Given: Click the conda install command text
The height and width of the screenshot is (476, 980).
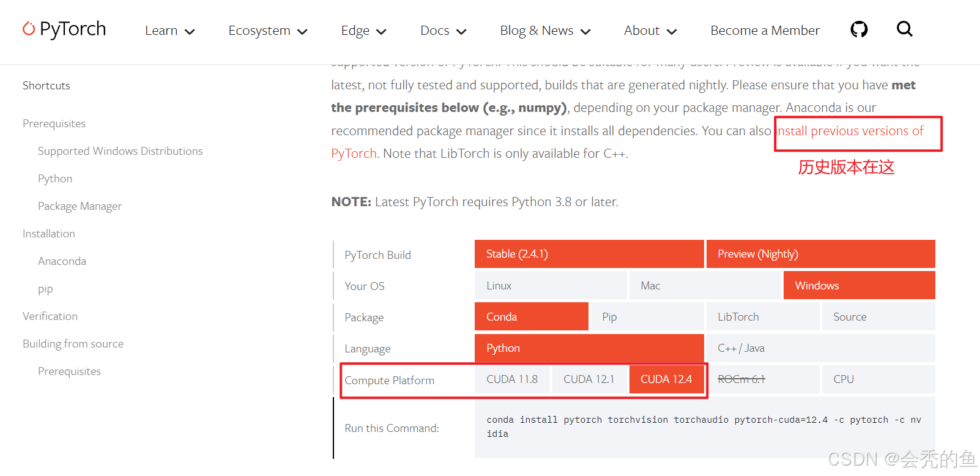Looking at the screenshot, I should point(704,426).
